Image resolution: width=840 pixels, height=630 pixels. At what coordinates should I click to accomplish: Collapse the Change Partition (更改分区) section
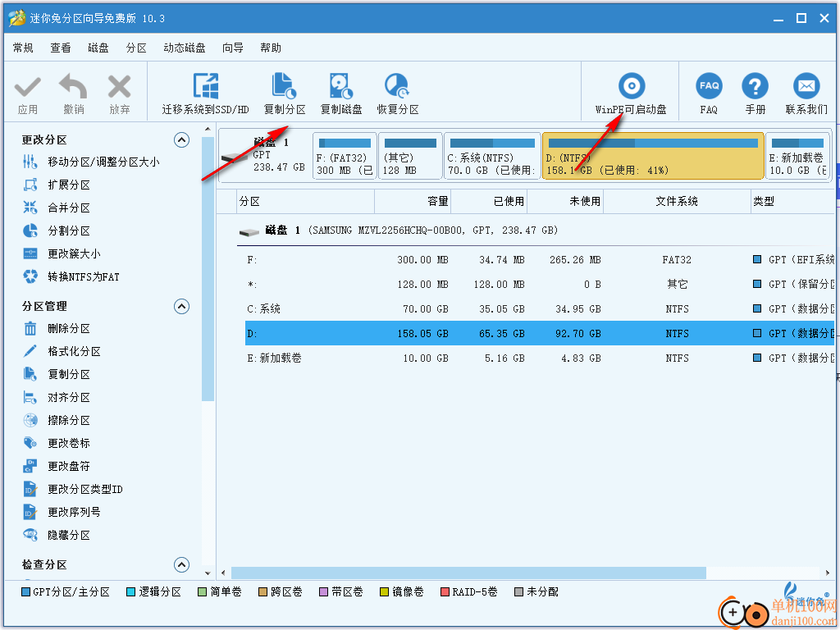[181, 140]
